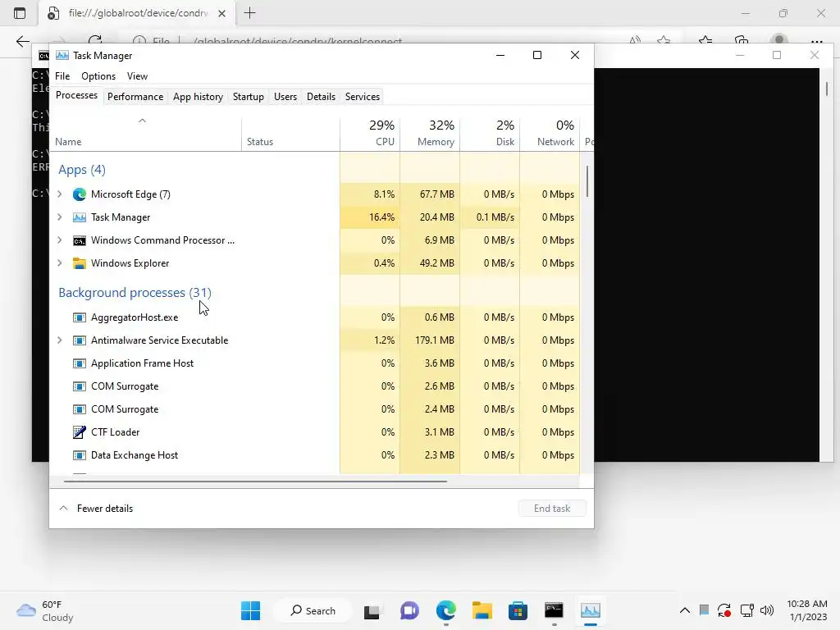Switch to the Performance tab
Image resolution: width=840 pixels, height=630 pixels.
pos(135,97)
